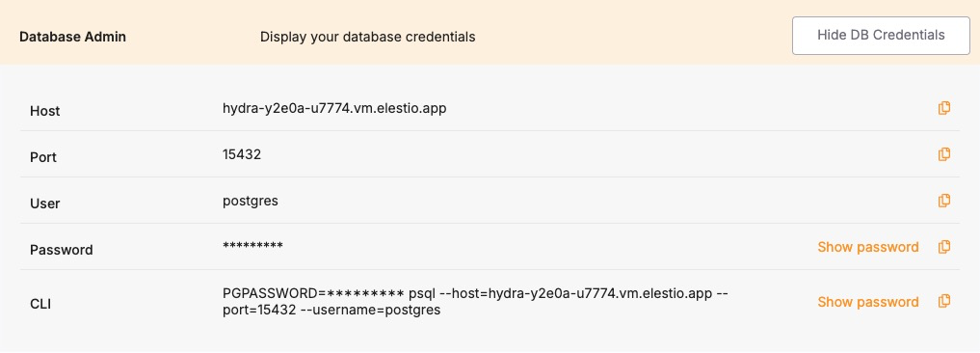Copy the Port number to clipboard
The image size is (980, 353).
944,154
